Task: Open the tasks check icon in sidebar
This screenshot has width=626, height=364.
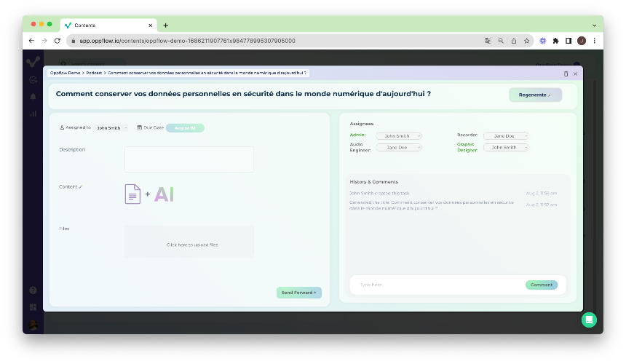Action: click(33, 80)
